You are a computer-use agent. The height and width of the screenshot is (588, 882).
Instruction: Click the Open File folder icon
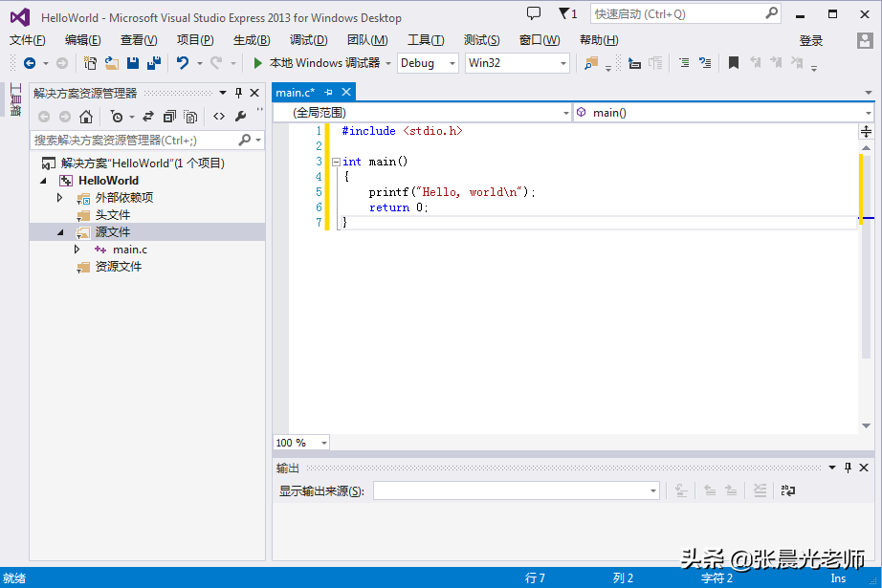[x=111, y=63]
